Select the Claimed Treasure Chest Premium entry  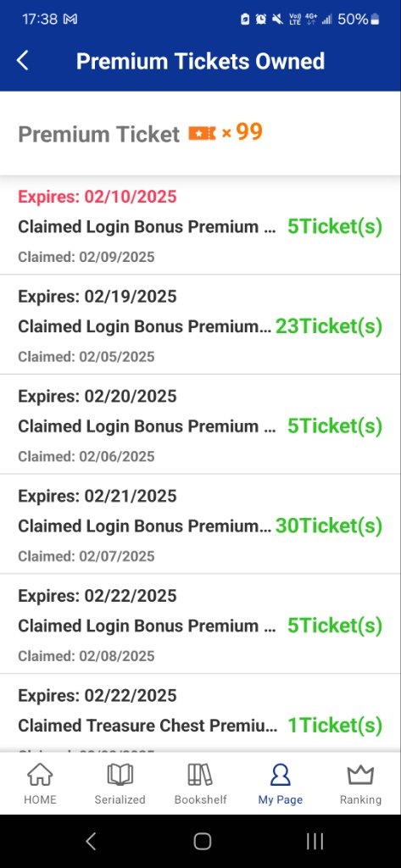pyautogui.click(x=200, y=713)
